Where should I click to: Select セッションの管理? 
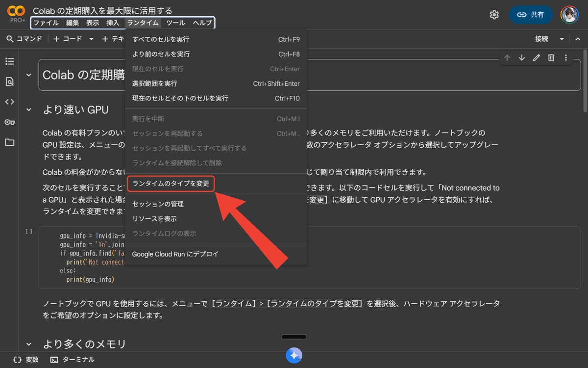(216, 204)
